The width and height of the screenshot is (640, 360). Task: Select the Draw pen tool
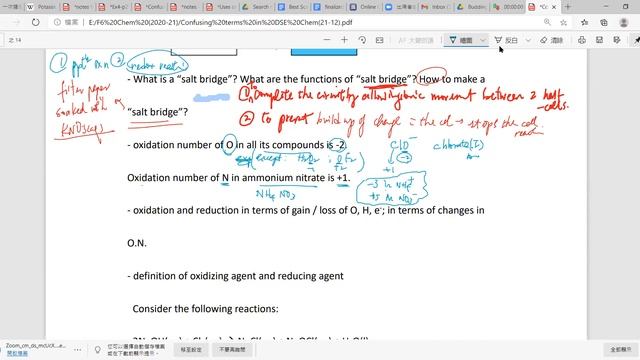(x=461, y=40)
